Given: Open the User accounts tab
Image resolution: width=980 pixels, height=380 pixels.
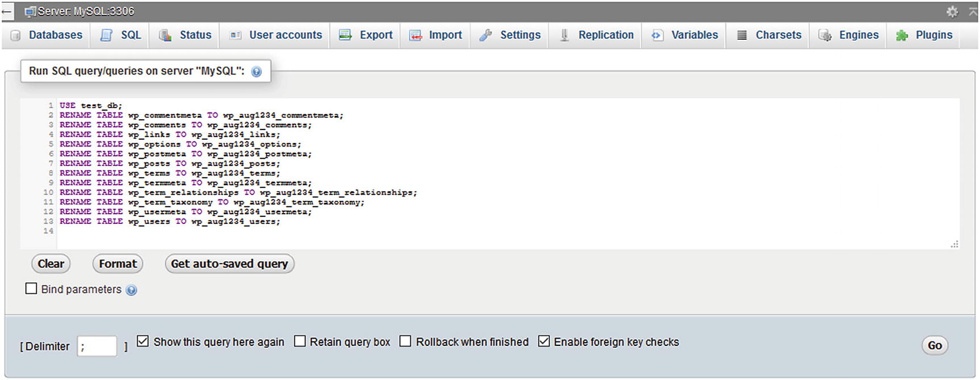Looking at the screenshot, I should [276, 35].
